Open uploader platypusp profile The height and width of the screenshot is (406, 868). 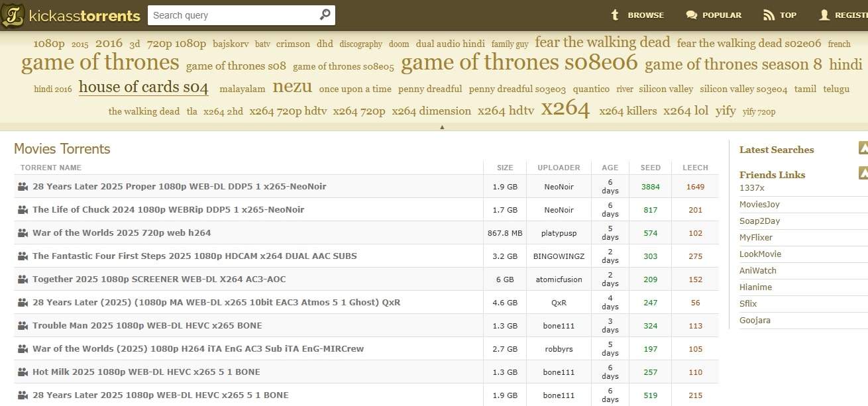559,233
